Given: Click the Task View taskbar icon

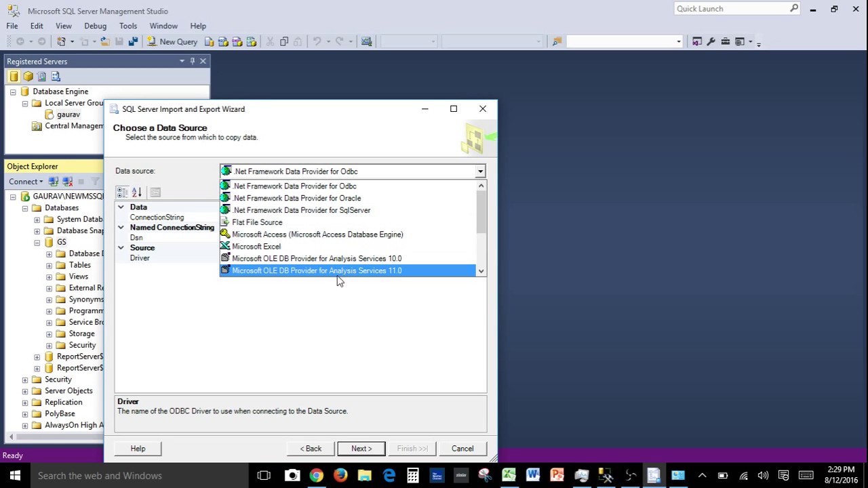Looking at the screenshot, I should click(x=264, y=475).
